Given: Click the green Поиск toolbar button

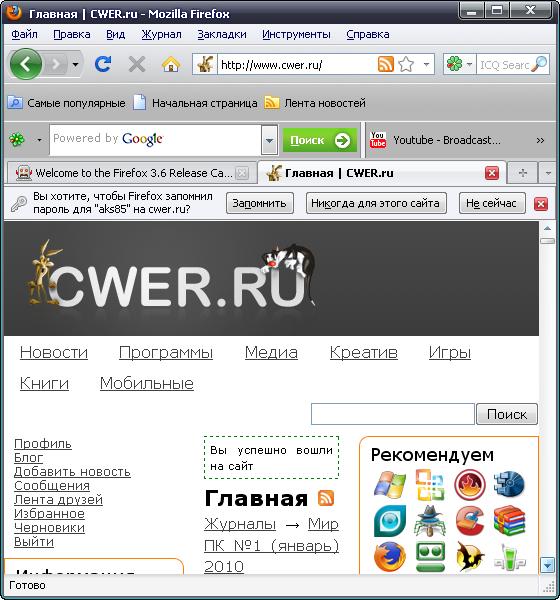Looking at the screenshot, I should click(x=320, y=140).
